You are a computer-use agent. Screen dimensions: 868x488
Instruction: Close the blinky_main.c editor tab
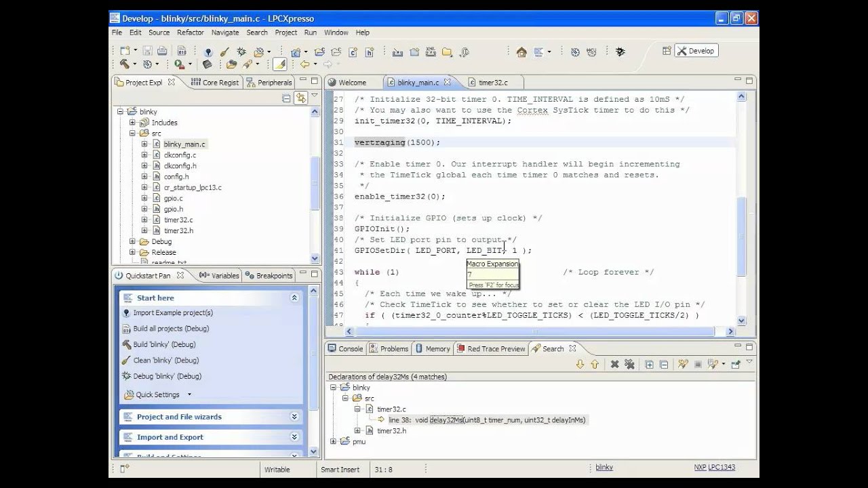click(448, 83)
